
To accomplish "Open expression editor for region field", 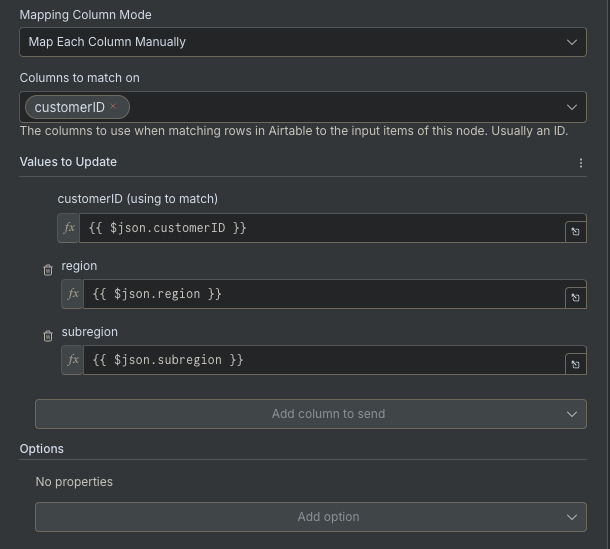I will (x=575, y=297).
